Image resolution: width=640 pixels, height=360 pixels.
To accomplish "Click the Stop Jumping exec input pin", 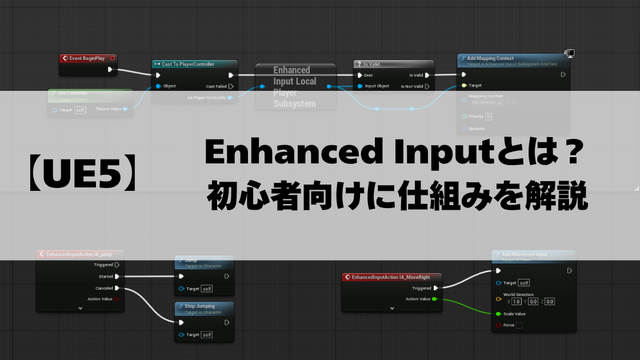I will pos(181,322).
